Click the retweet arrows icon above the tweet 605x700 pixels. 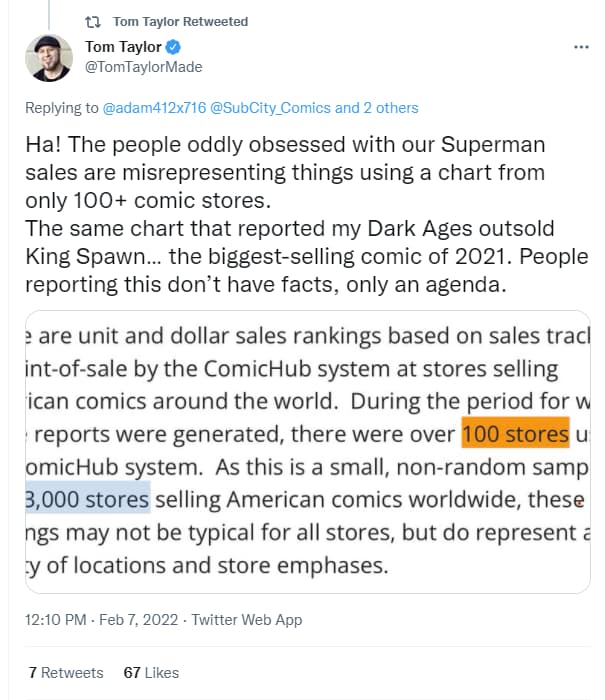point(93,21)
